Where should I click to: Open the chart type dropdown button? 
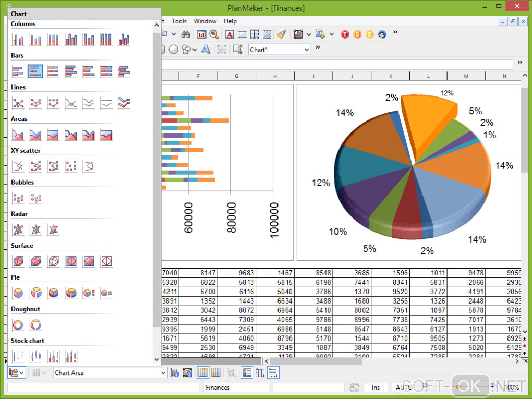pyautogui.click(x=16, y=372)
